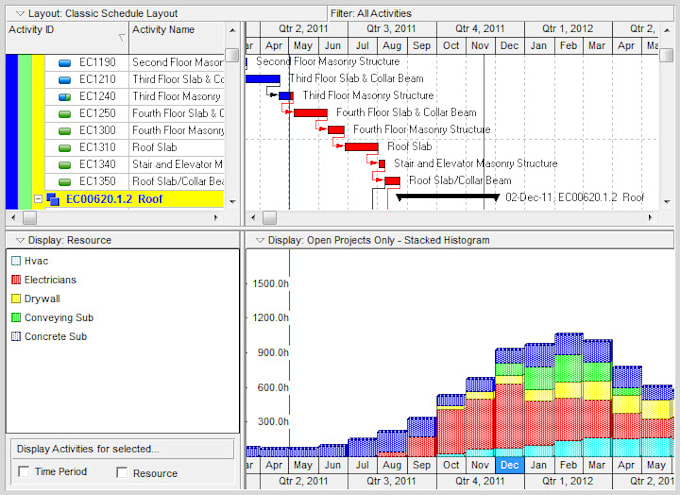Click Gantt chart vertical scroll up arrow
The image size is (680, 495).
pos(667,30)
